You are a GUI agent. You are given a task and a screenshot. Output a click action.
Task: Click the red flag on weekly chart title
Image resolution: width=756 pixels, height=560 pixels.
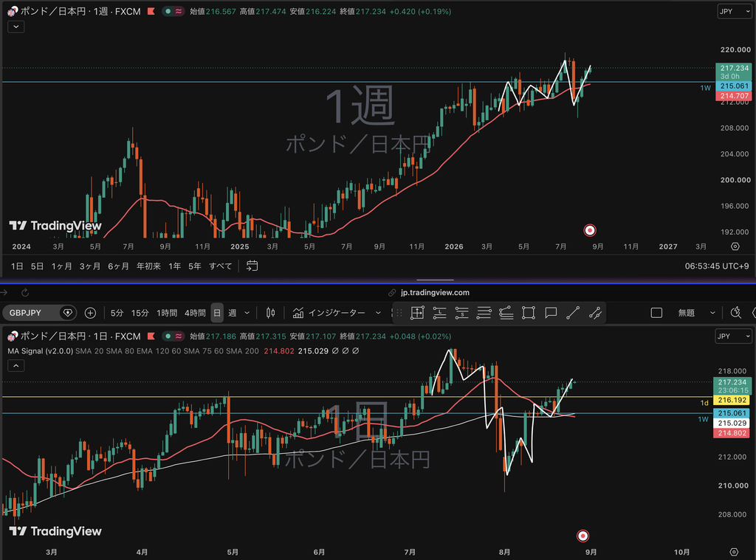pyautogui.click(x=151, y=11)
